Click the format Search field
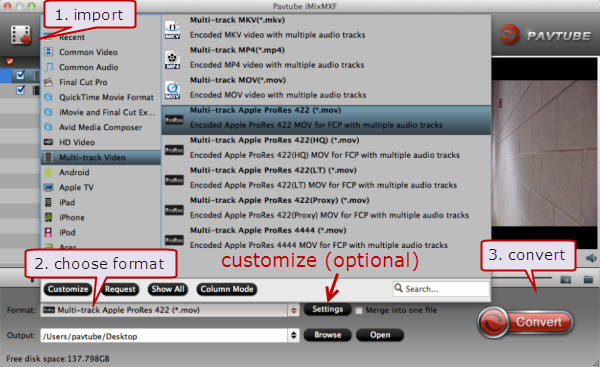Image resolution: width=600 pixels, height=367 pixels. (441, 289)
